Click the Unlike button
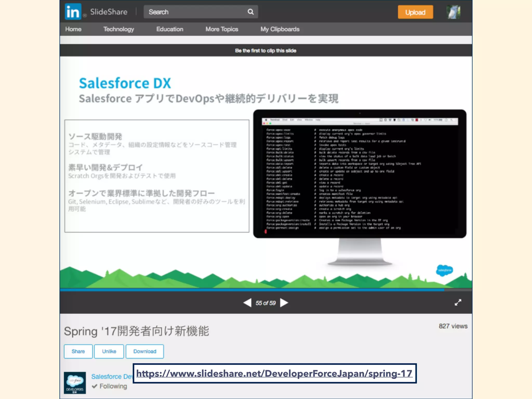This screenshot has width=532, height=399. point(109,351)
